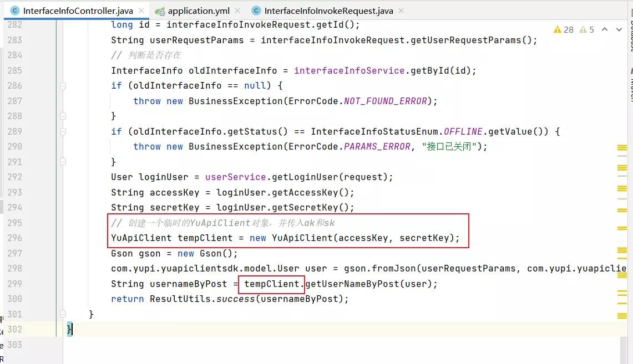Click bottom warning stripe near line 301
633x364 pixels.
pos(622,316)
